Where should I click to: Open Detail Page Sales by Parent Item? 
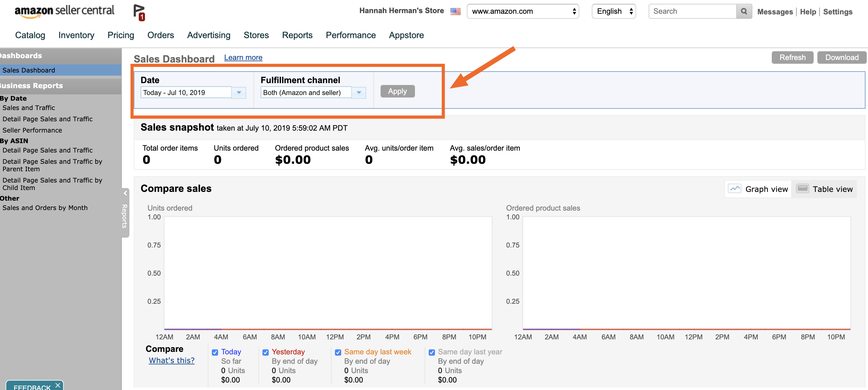tap(52, 165)
